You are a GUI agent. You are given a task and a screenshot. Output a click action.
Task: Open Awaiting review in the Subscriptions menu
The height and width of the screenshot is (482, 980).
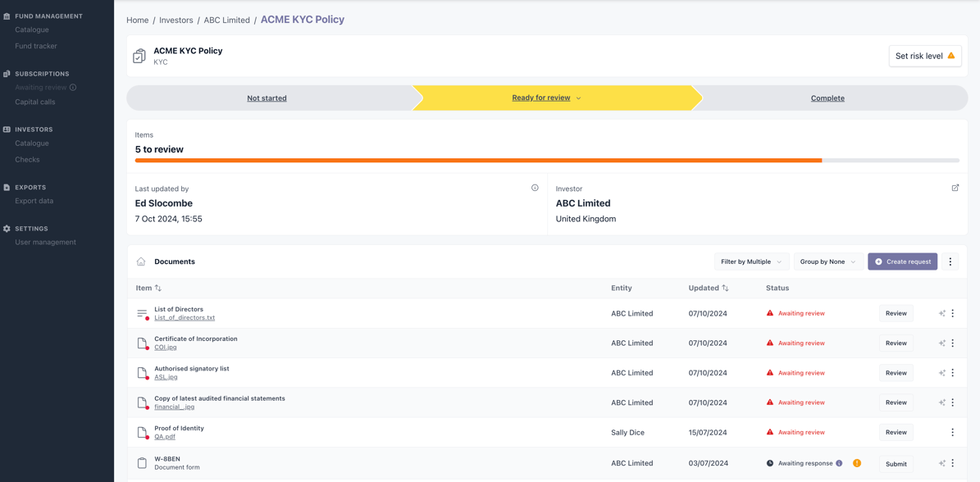[x=39, y=87]
